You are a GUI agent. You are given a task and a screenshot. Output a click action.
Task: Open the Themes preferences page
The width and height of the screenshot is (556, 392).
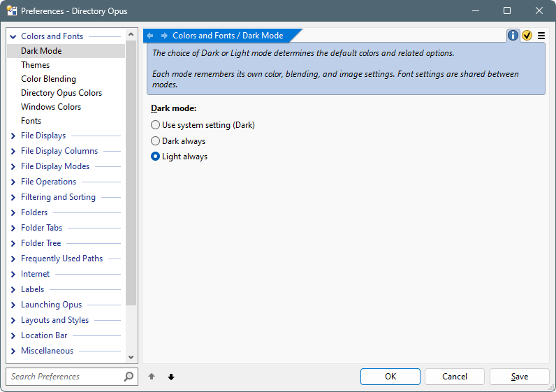click(36, 65)
